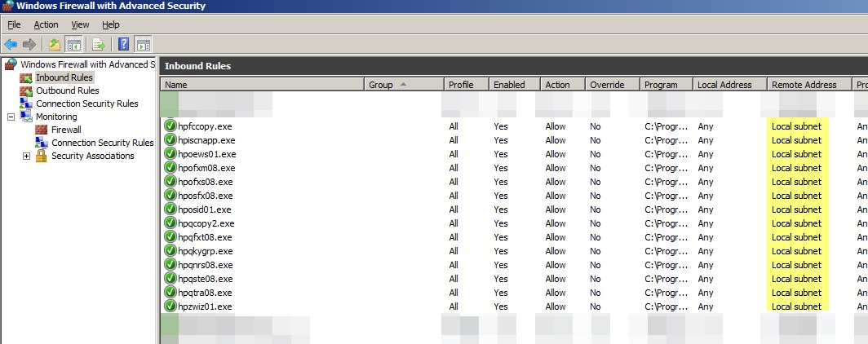Image resolution: width=868 pixels, height=344 pixels.
Task: Click the Forward arrow toolbar icon
Action: (29, 44)
